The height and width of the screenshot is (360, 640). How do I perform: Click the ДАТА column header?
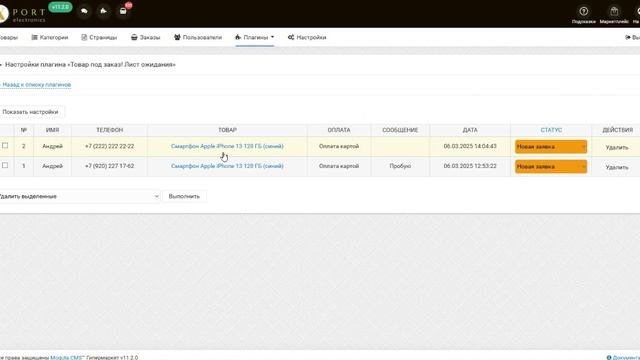point(470,130)
